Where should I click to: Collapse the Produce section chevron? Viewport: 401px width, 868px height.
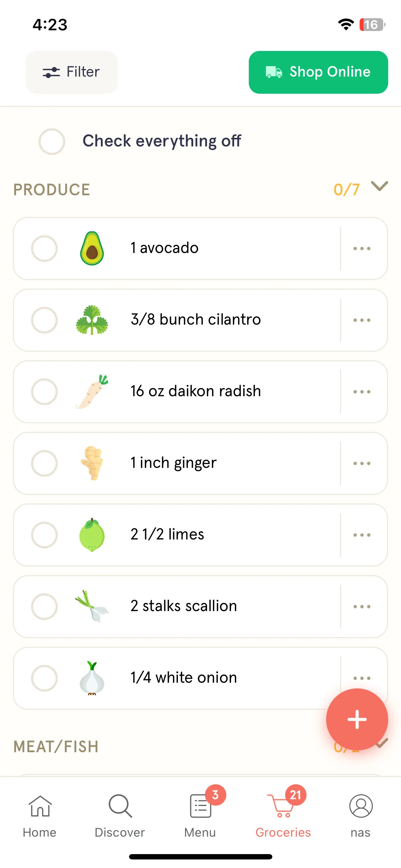(379, 186)
